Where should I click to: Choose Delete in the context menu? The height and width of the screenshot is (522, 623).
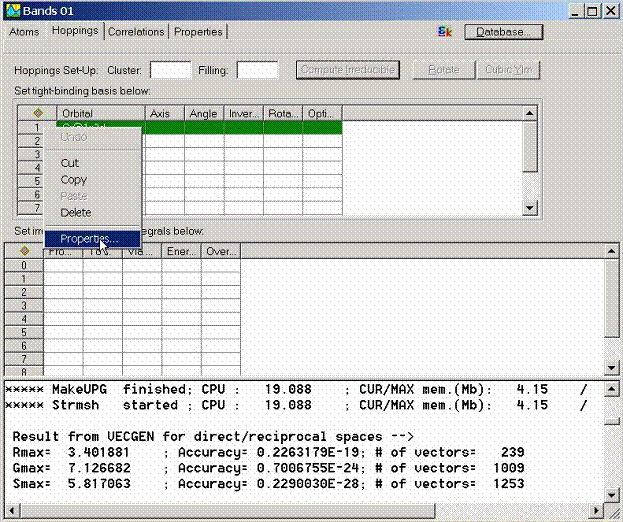point(76,213)
